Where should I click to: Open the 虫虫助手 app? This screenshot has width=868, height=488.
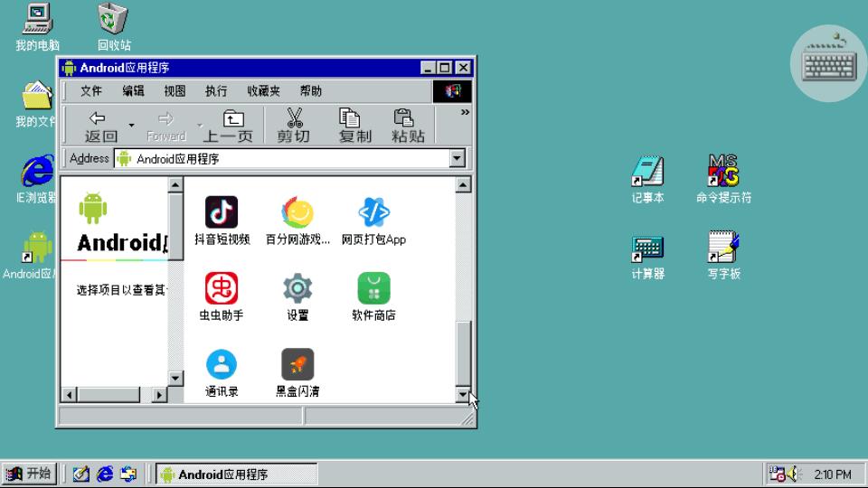(x=222, y=288)
